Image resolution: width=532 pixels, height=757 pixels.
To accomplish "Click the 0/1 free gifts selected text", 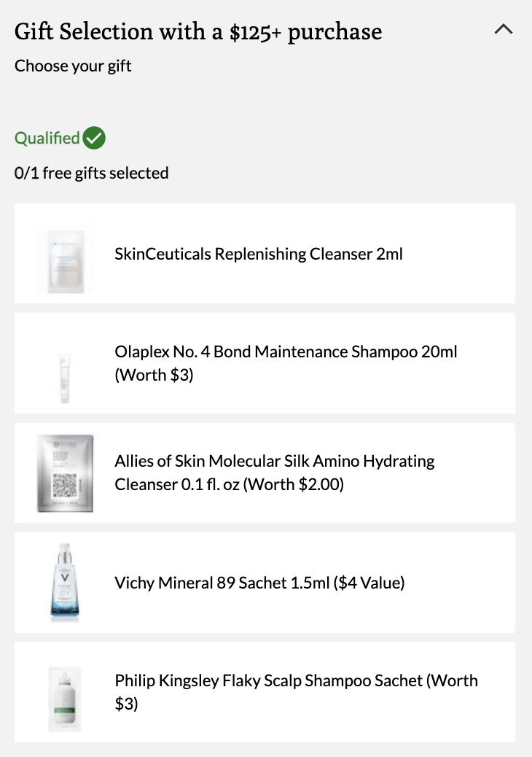I will point(92,173).
